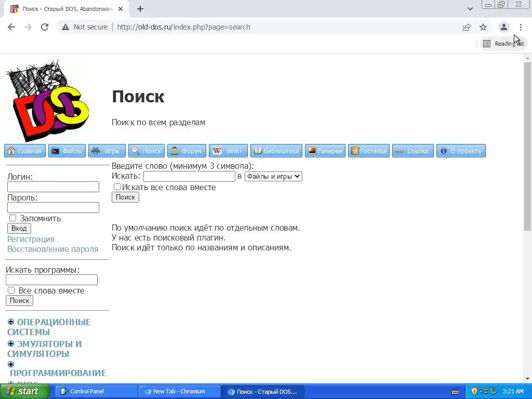This screenshot has width=532, height=399.
Task: Switch to New Tab - Chromium taskbar item
Action: [179, 392]
